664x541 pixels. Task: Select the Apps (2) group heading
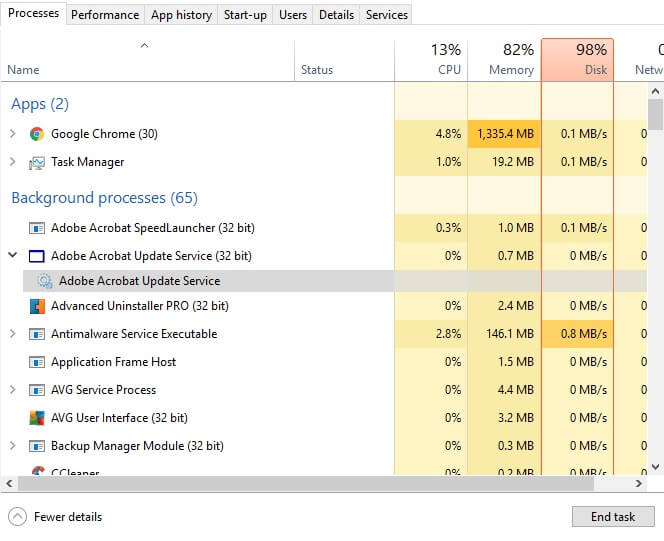pos(40,104)
